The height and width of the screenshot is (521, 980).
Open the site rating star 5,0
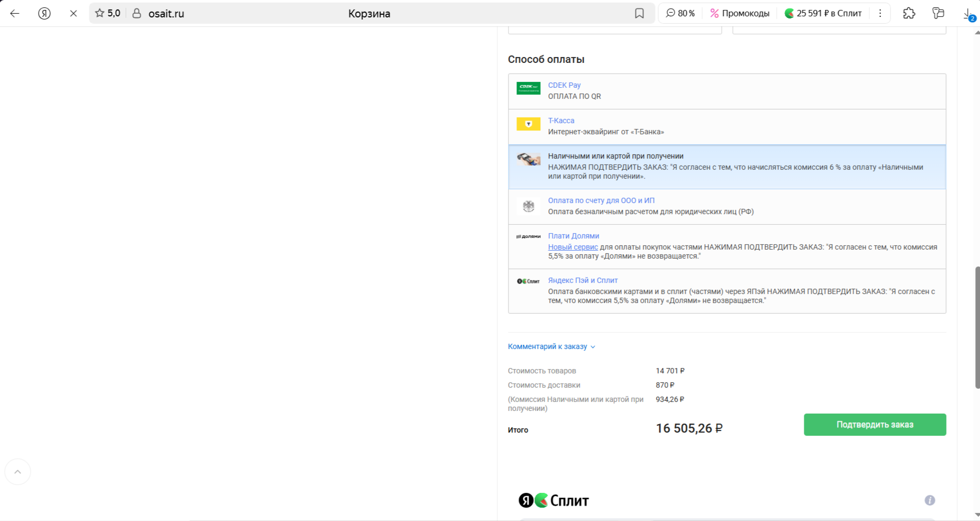pos(107,14)
